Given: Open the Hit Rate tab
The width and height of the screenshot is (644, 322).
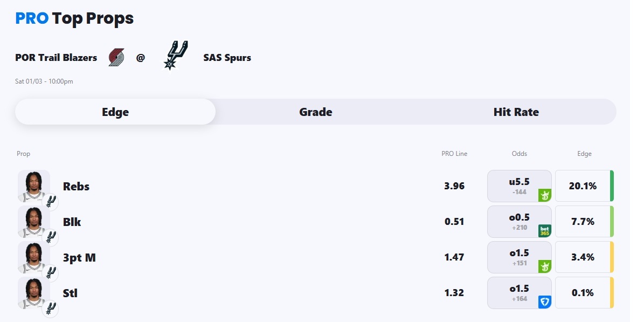Looking at the screenshot, I should click(516, 112).
